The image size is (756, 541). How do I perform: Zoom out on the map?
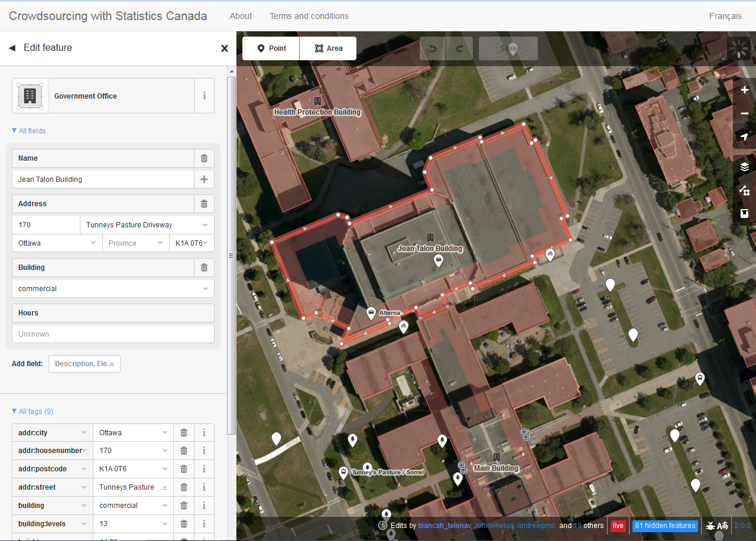coord(744,113)
